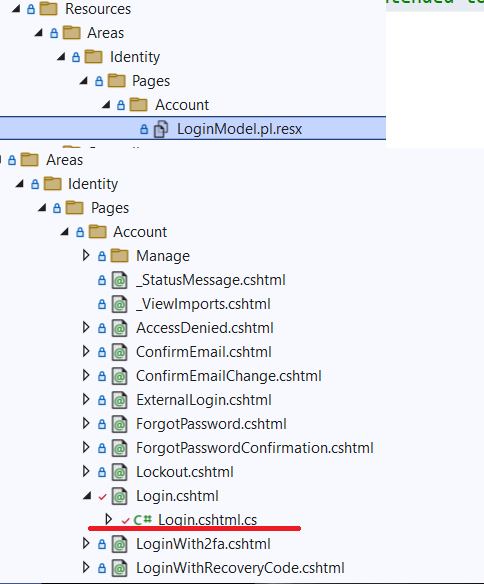Screen dimensions: 484x584
Task: Expand the ConfirmEmailChange.cshtml node
Action: coord(86,376)
